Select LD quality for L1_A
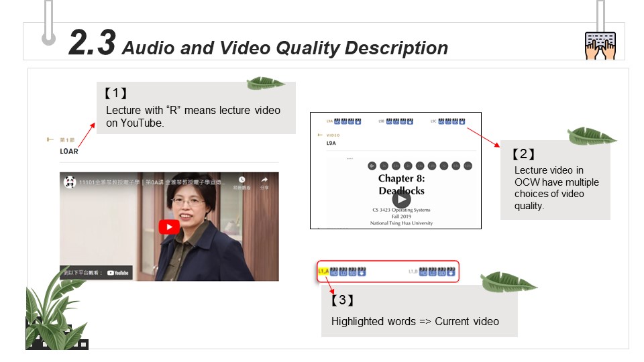The image size is (644, 362). (343, 271)
